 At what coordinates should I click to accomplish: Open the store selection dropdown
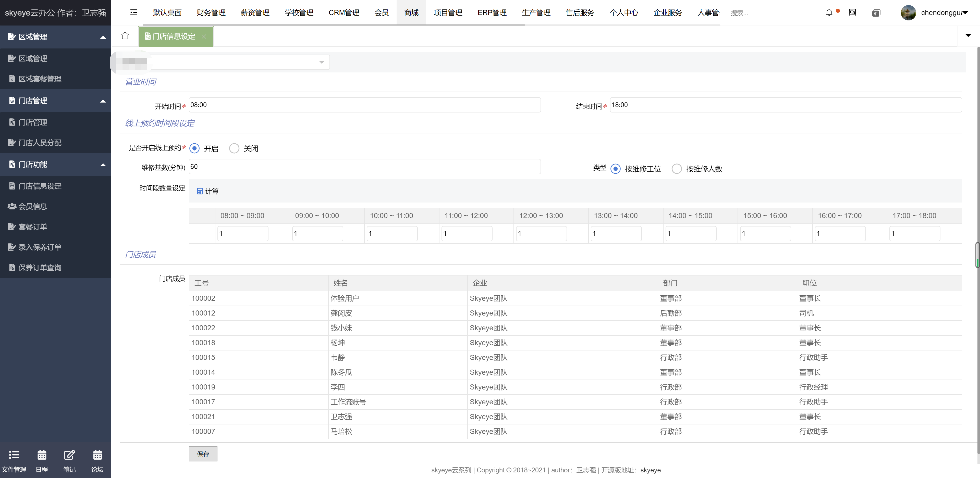[240, 62]
